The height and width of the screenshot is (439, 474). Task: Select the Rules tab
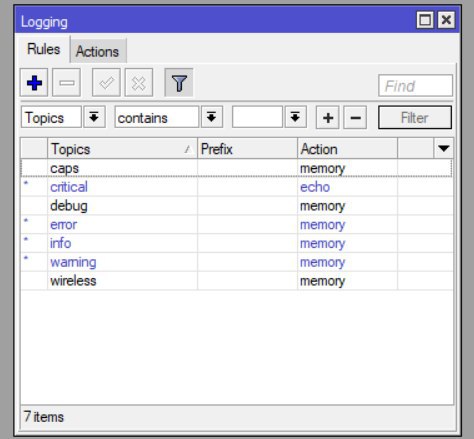43,49
